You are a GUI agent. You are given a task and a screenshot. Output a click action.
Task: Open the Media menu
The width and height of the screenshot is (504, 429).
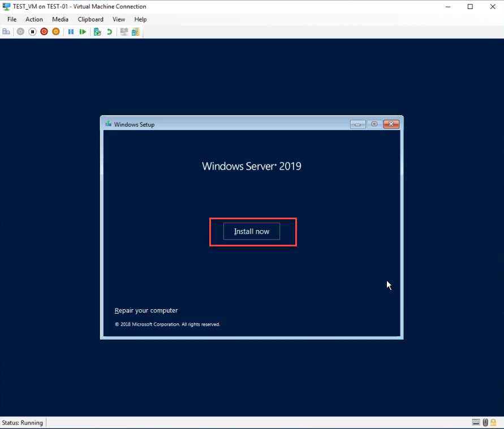tap(60, 19)
